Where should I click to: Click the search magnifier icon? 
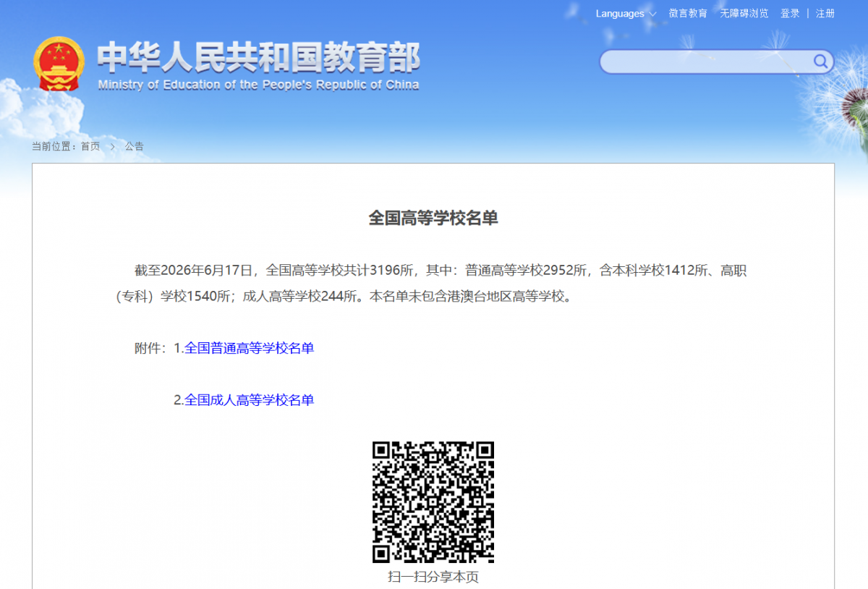click(x=820, y=62)
